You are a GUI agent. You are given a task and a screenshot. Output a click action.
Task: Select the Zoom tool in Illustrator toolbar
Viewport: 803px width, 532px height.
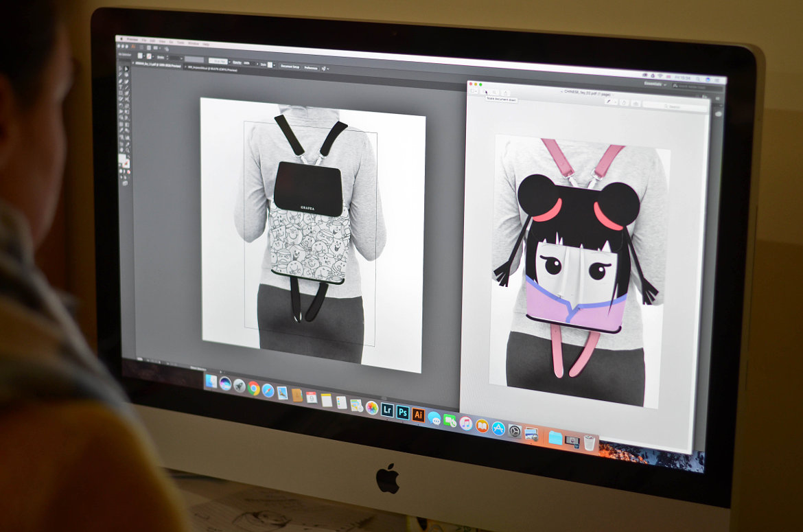[x=128, y=150]
